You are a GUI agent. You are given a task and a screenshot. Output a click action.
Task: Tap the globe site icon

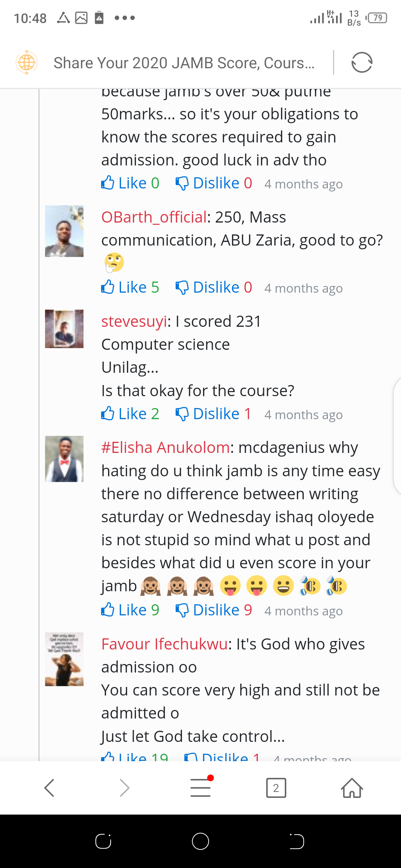(27, 62)
